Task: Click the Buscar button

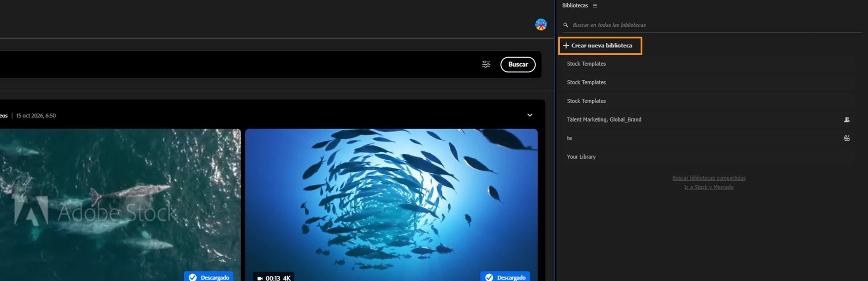Action: pyautogui.click(x=518, y=65)
